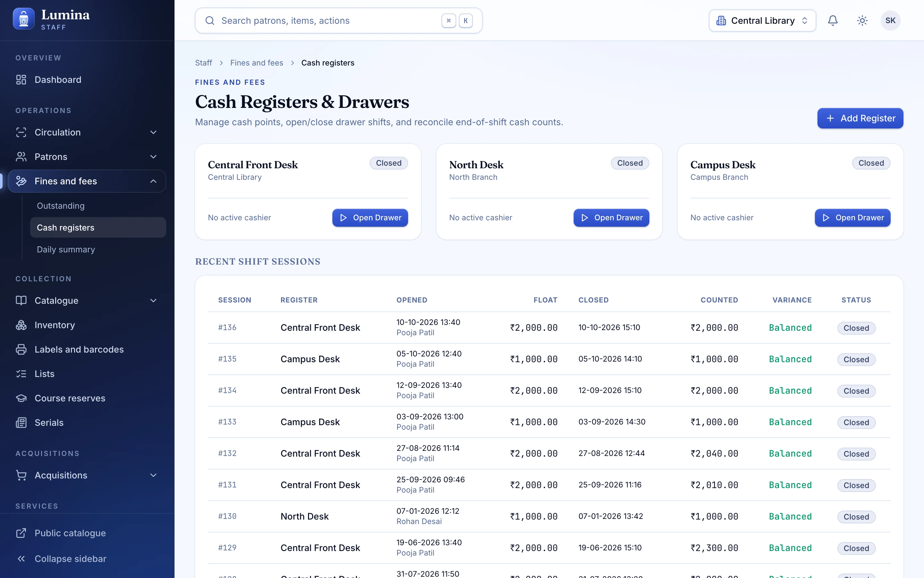
Task: Focus the Search patrons, items, actions field
Action: tap(339, 21)
